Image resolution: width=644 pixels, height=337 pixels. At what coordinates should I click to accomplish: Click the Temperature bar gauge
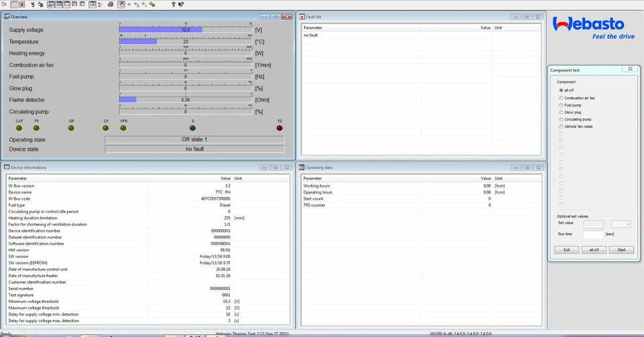186,42
